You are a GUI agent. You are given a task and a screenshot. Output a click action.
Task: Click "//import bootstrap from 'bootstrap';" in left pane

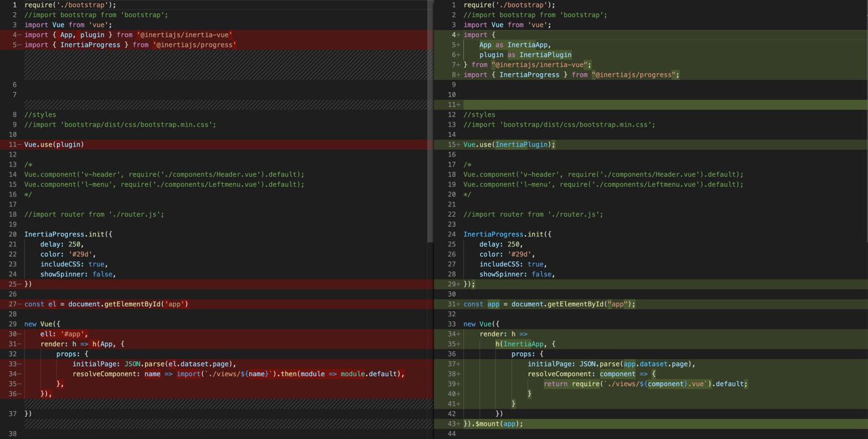tap(96, 15)
